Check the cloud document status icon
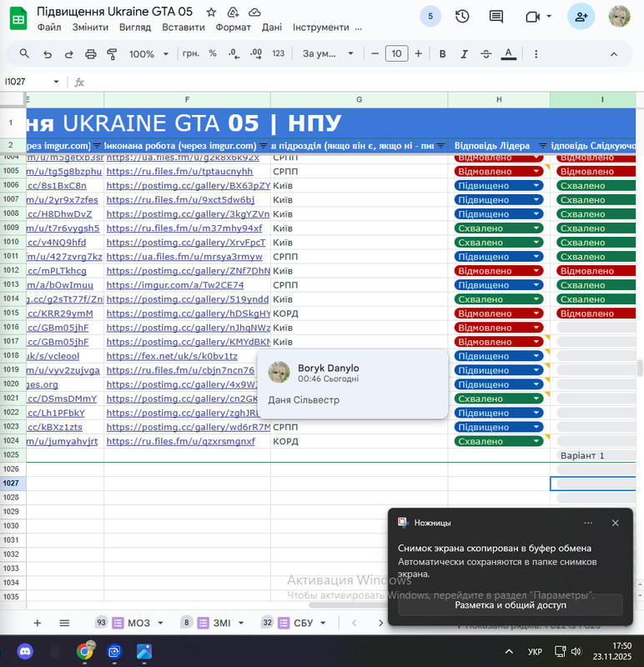Viewport: 644px width, 667px height. coord(254,13)
